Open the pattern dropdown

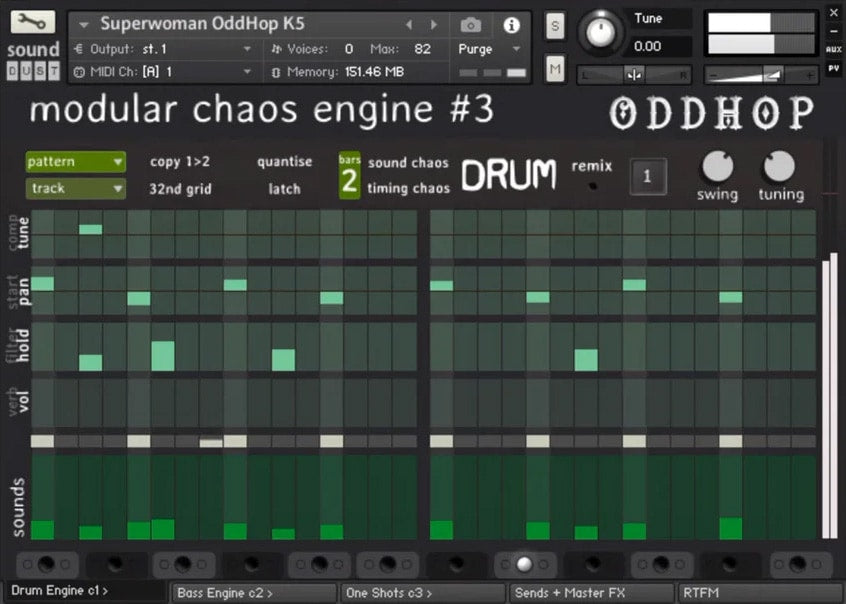coord(76,162)
